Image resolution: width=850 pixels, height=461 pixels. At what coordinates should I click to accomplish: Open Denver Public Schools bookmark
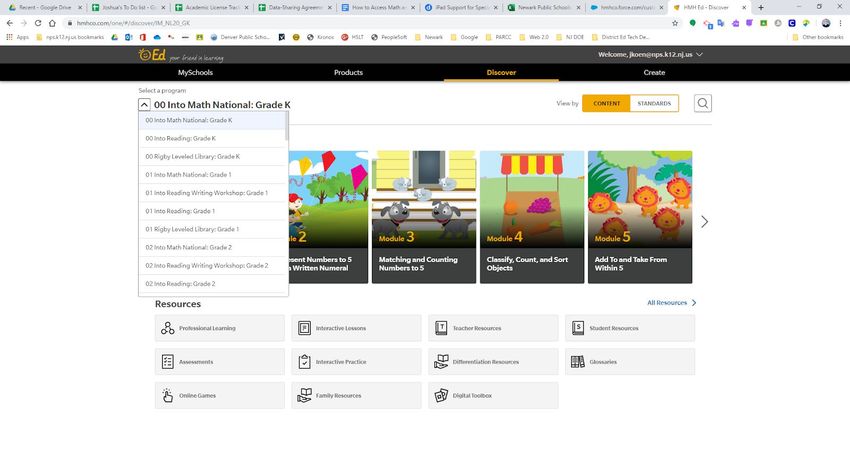pyautogui.click(x=240, y=37)
